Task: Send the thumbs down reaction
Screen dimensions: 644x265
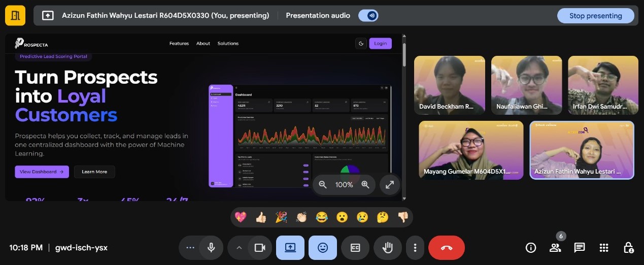Action: 403,217
